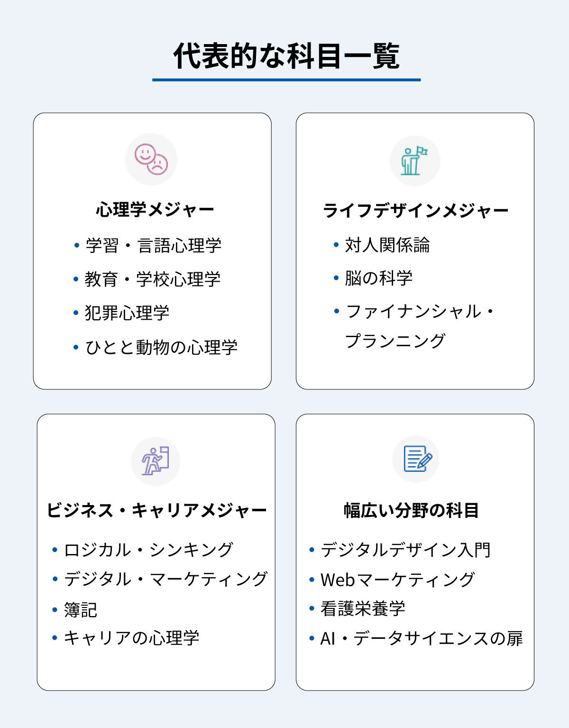Open AI・データサイエンスの扉 item

coord(422,638)
